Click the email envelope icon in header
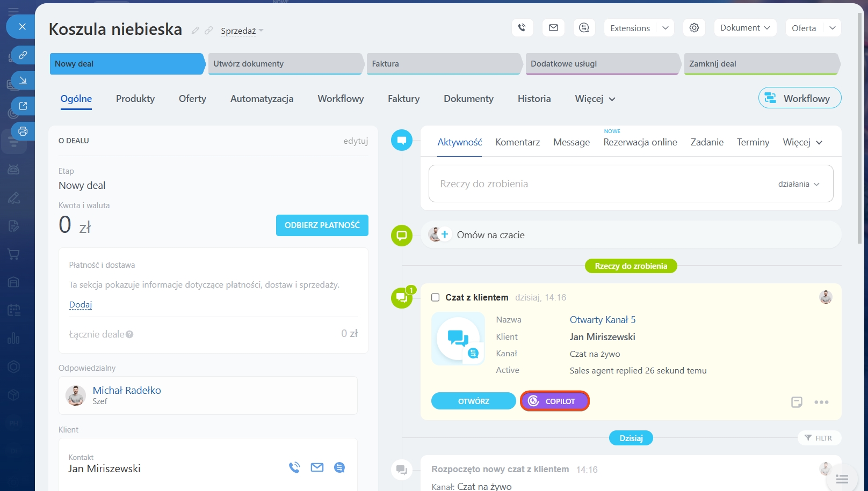This screenshot has height=491, width=868. [553, 28]
